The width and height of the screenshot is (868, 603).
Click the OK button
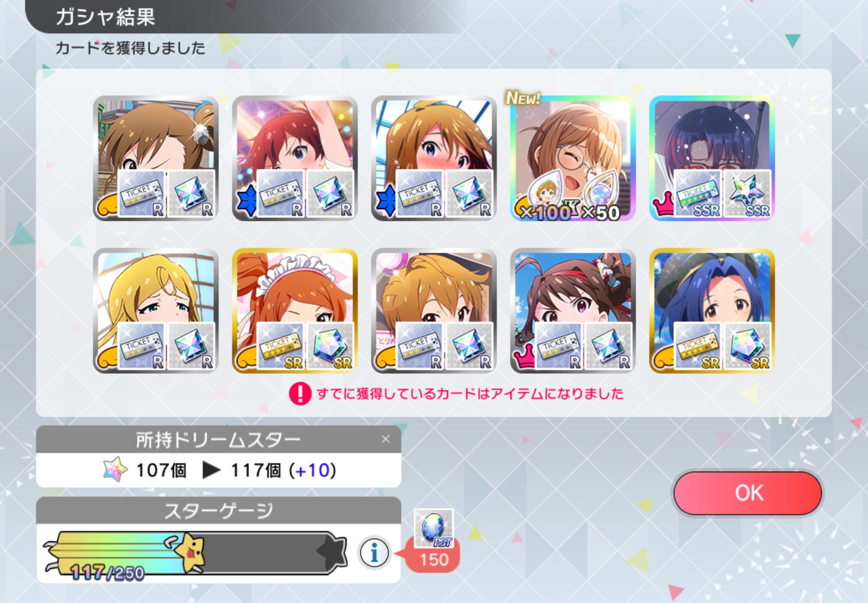[747, 493]
